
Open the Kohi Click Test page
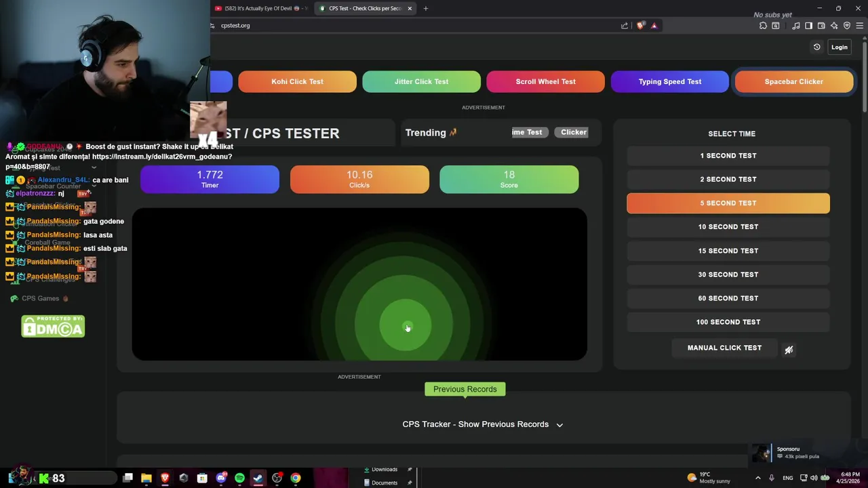point(297,81)
